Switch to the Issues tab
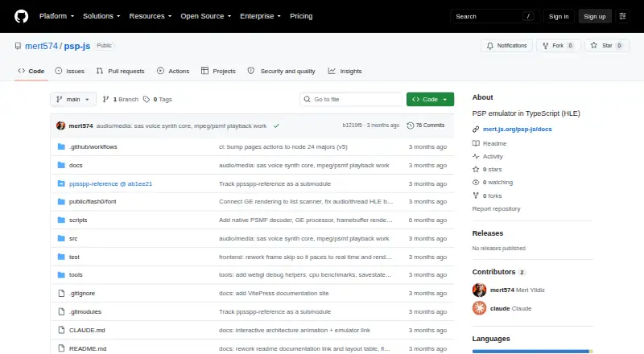This screenshot has width=644, height=354. (x=69, y=71)
